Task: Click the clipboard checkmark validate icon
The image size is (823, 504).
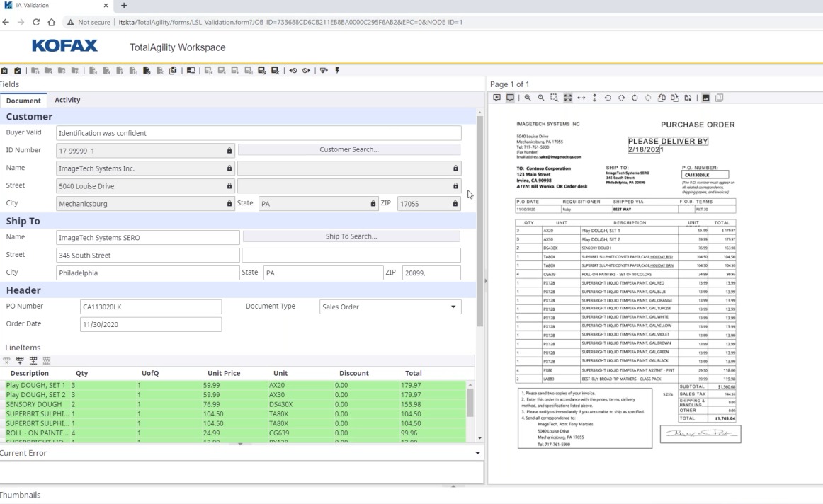Action: pyautogui.click(x=18, y=71)
